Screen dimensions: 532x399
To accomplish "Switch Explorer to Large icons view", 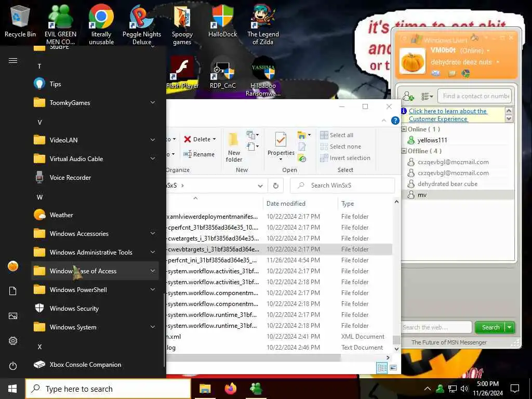I will point(393,368).
